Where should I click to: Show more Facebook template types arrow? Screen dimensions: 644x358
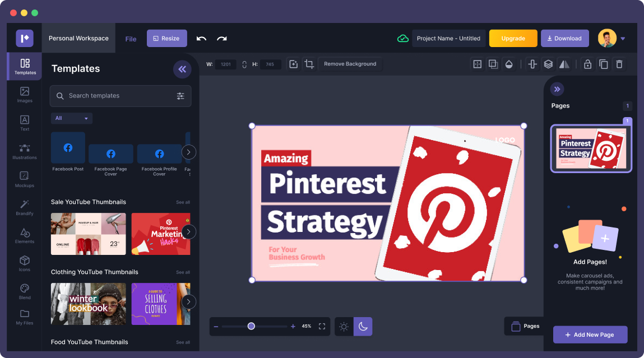[x=188, y=152]
